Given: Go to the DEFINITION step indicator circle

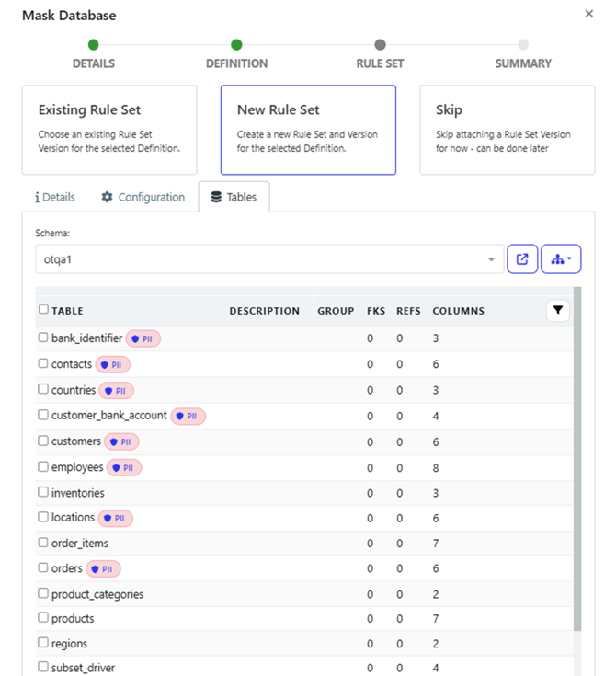Looking at the screenshot, I should 236,45.
